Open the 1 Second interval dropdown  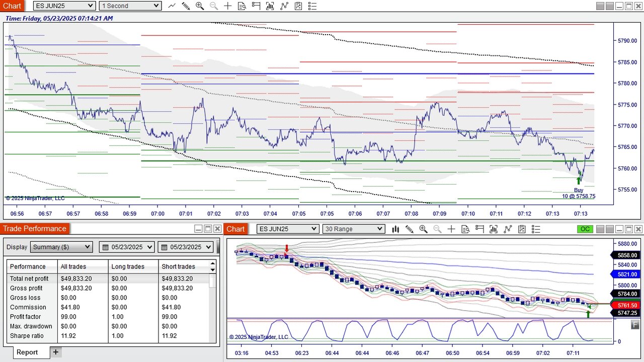click(x=130, y=6)
